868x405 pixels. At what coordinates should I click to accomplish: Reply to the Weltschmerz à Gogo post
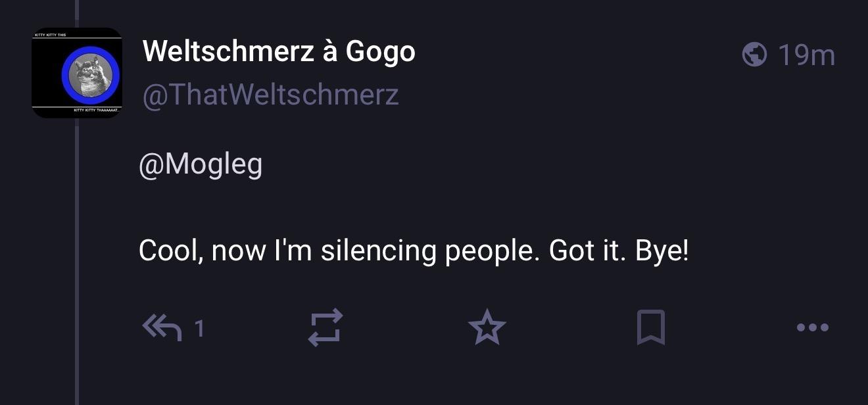[x=162, y=327]
